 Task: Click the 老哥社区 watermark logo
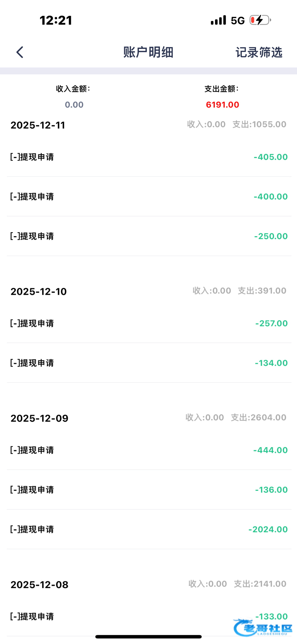point(263,627)
